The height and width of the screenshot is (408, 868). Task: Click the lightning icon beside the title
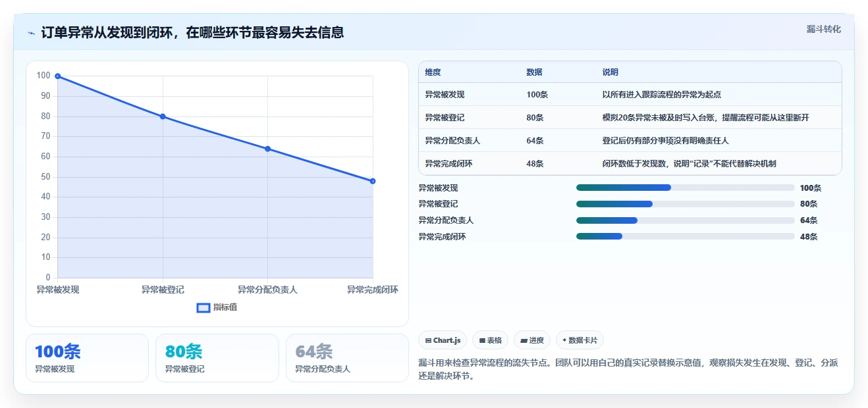point(31,33)
